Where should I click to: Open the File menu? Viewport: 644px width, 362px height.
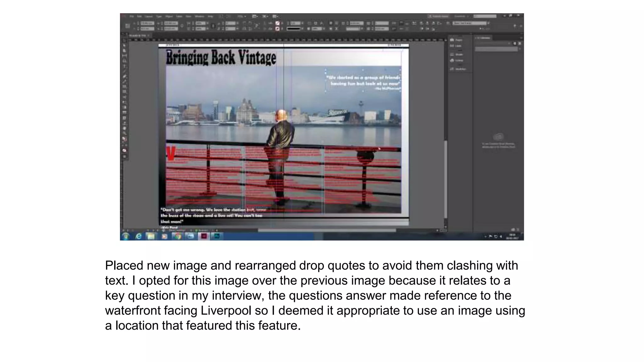132,16
